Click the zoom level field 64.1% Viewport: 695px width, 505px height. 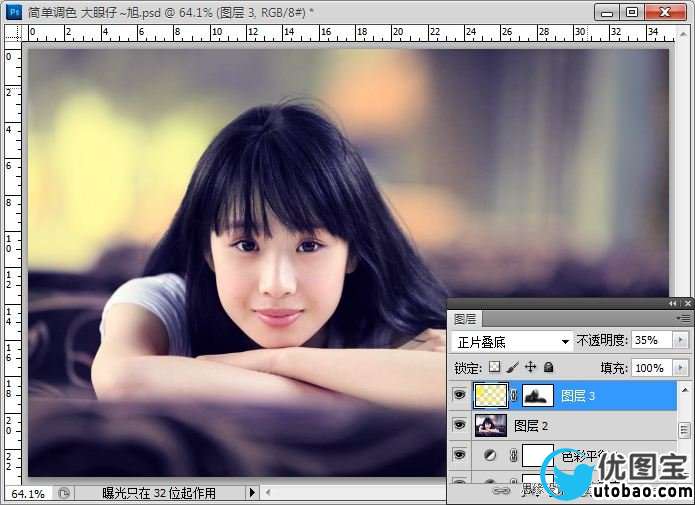[28, 493]
